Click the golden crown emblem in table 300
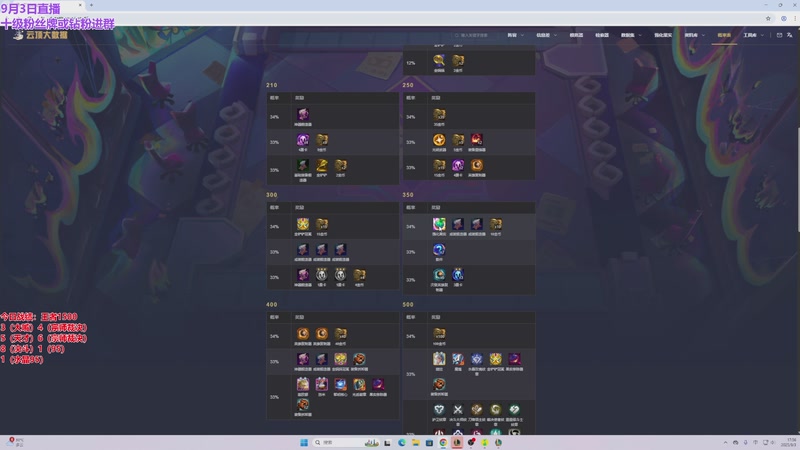The width and height of the screenshot is (800, 450). 303,223
